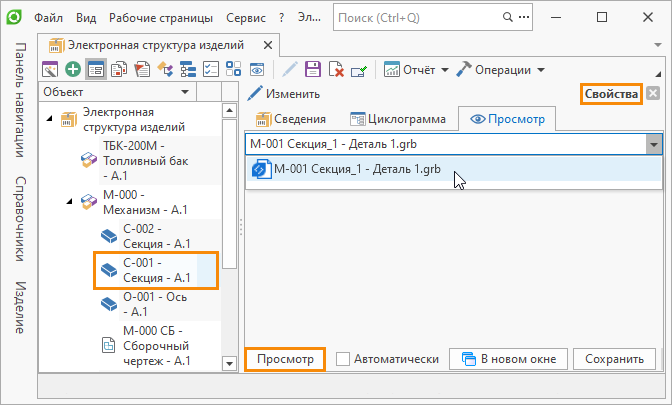Select О-001 Ось - А.1 tree item

[155, 304]
